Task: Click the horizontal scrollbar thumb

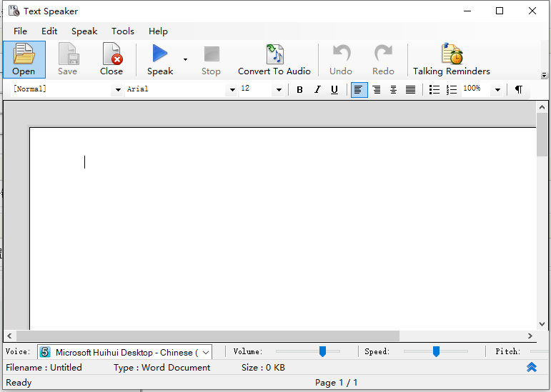Action: pyautogui.click(x=208, y=336)
